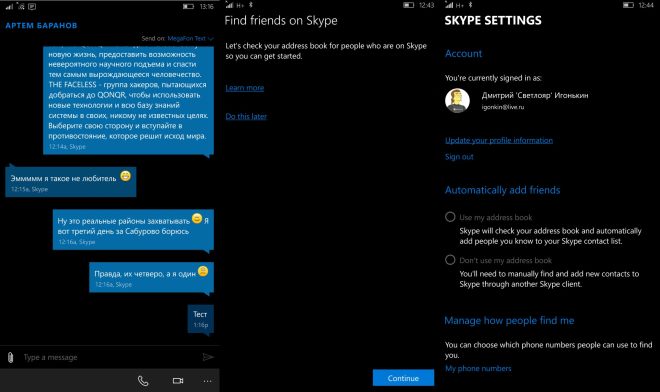Screen dimensions: 660x392
Task: Tap the email igonkin@live.ru
Action: [503, 107]
